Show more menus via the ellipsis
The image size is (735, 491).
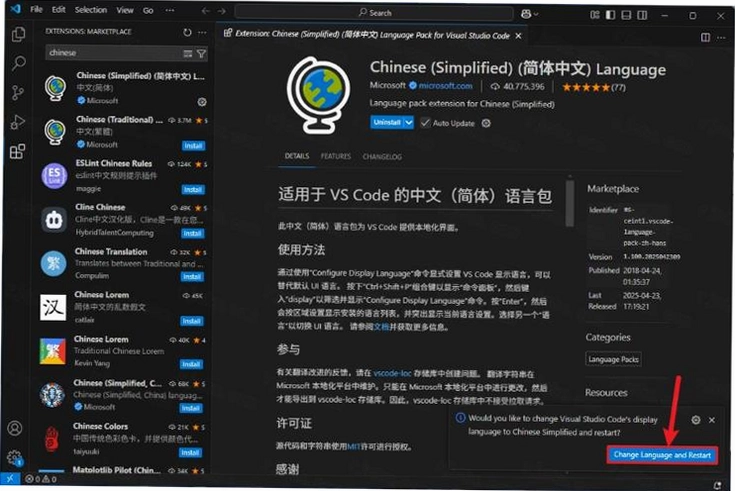click(170, 10)
